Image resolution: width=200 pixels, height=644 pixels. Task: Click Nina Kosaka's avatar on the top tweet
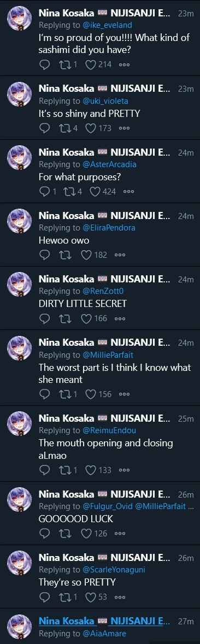tap(19, 19)
